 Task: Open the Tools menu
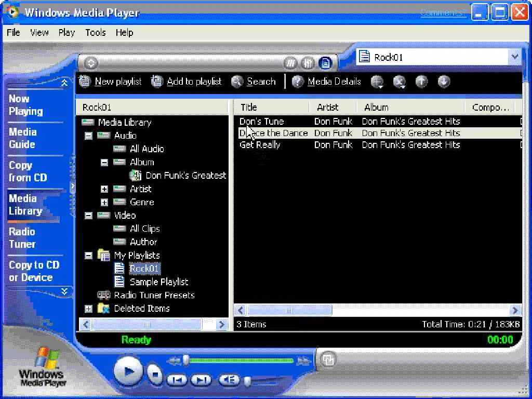96,33
